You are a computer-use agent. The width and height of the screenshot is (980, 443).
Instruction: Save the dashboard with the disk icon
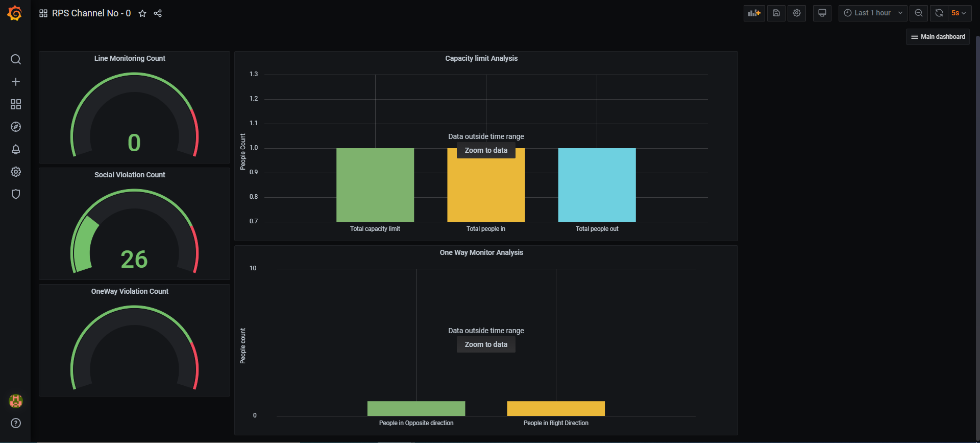point(776,13)
